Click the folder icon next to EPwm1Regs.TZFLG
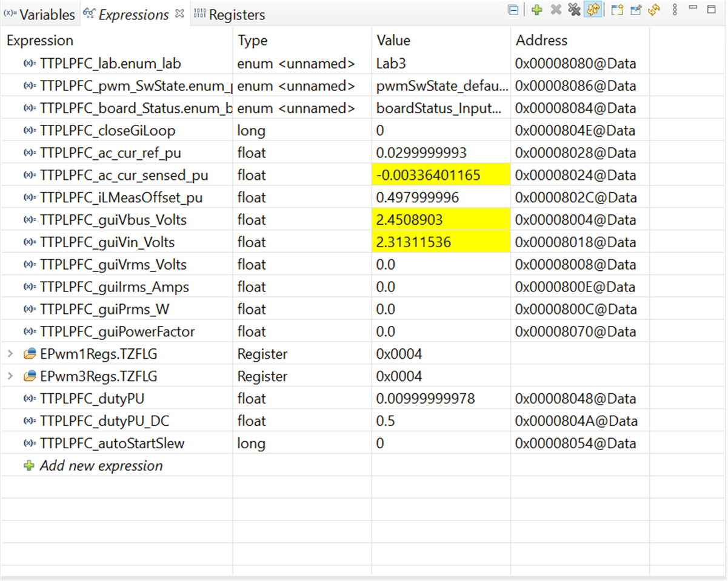 coord(29,354)
